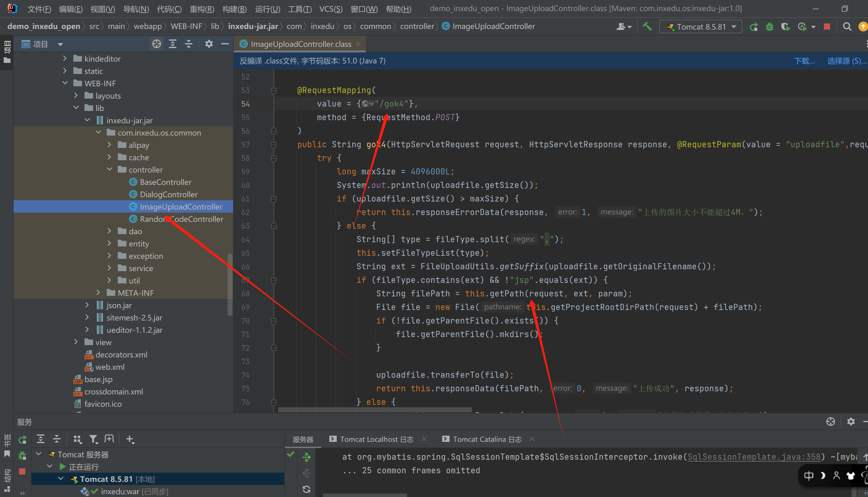
Task: Open the VCS(S) menu
Action: pos(331,9)
